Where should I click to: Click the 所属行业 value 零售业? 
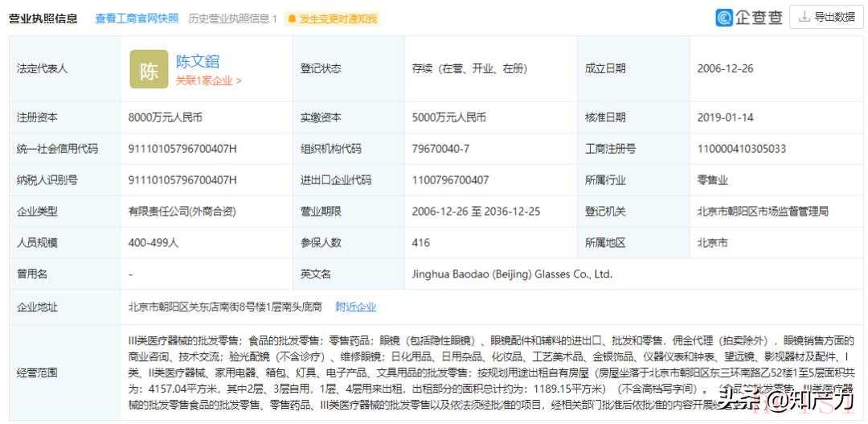pyautogui.click(x=712, y=180)
